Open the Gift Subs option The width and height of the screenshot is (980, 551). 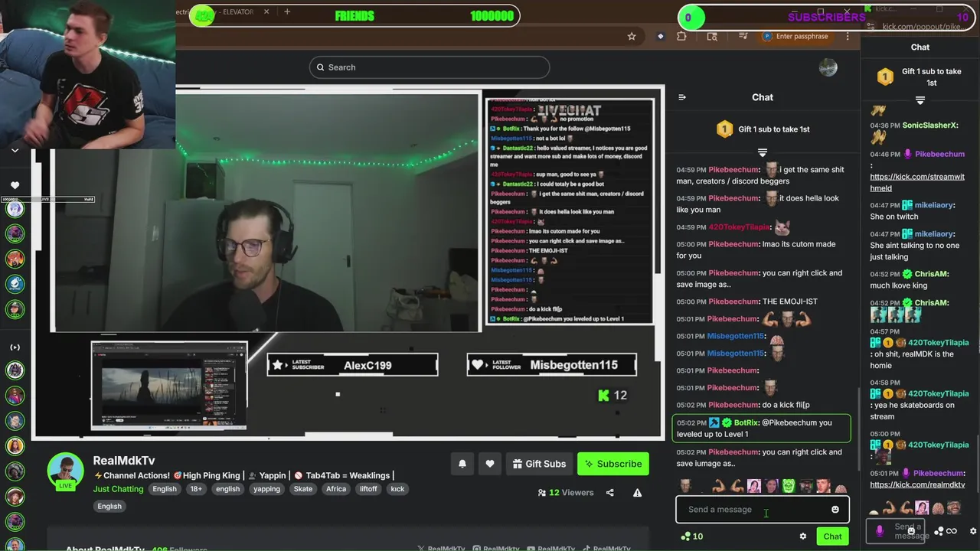(539, 464)
